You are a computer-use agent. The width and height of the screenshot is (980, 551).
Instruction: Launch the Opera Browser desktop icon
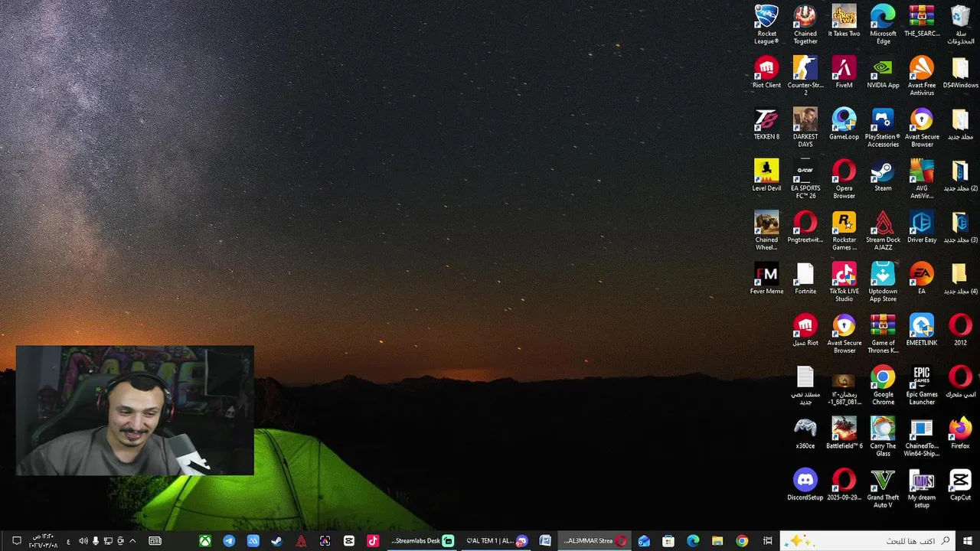pyautogui.click(x=844, y=178)
